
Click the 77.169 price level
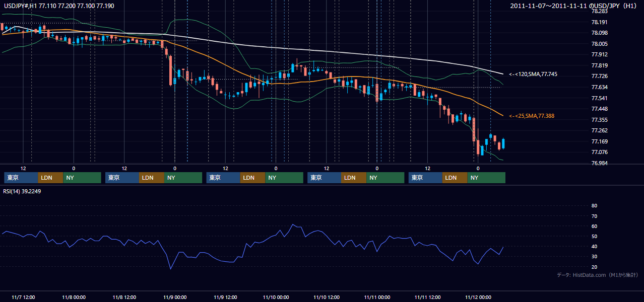coord(599,141)
